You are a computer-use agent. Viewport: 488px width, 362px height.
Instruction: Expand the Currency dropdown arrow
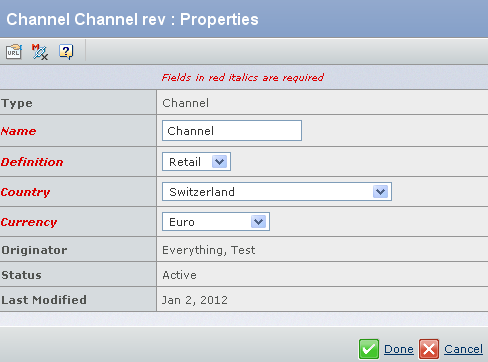pos(259,222)
